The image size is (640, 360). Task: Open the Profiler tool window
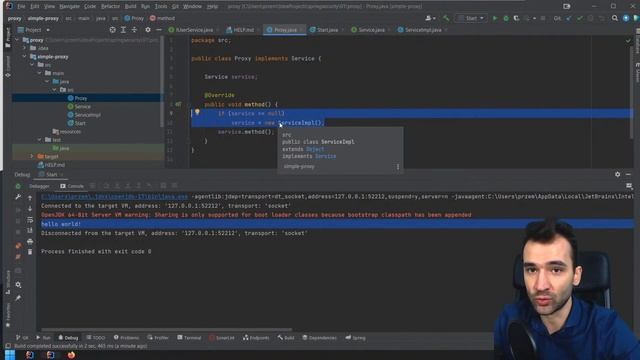point(158,338)
